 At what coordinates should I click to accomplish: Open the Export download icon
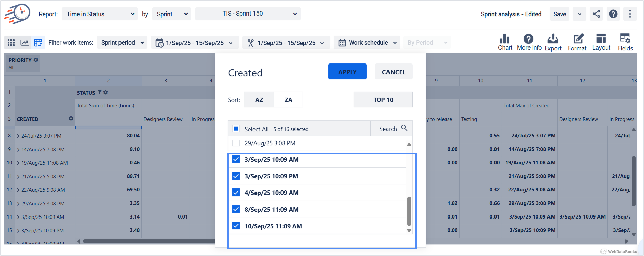point(553,39)
